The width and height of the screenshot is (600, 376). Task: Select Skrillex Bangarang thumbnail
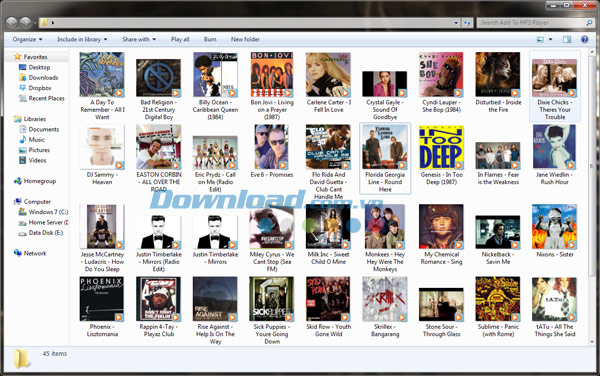[385, 299]
